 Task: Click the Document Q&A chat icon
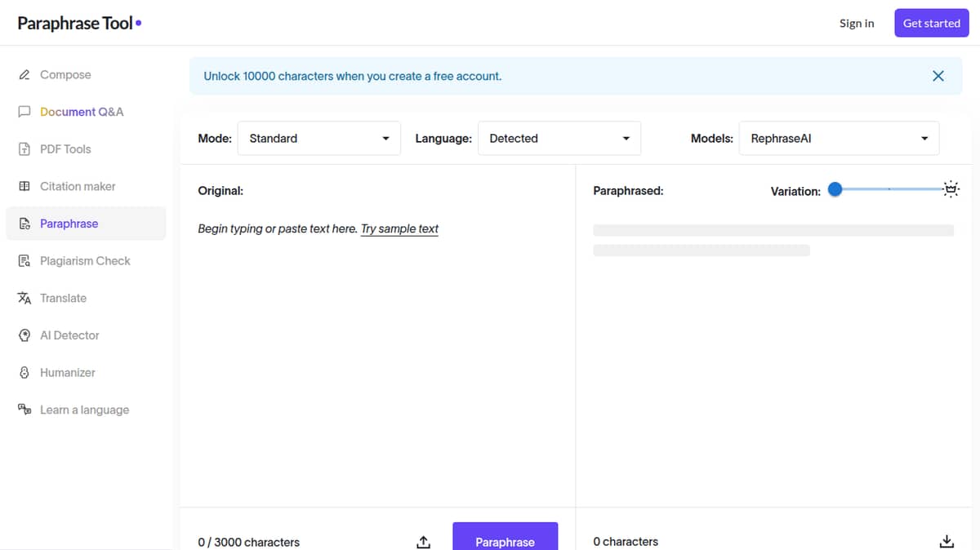coord(24,112)
